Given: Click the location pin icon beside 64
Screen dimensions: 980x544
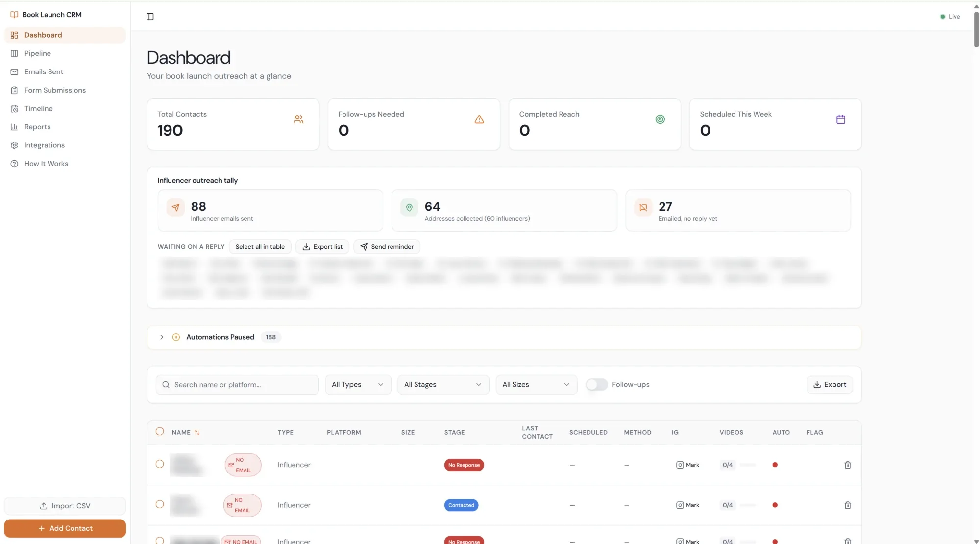Looking at the screenshot, I should point(409,208).
